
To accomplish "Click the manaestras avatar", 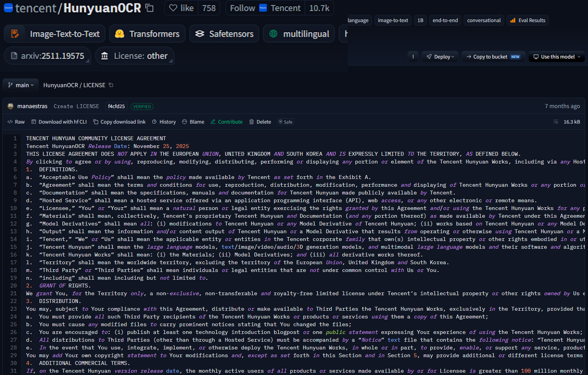I will point(11,106).
